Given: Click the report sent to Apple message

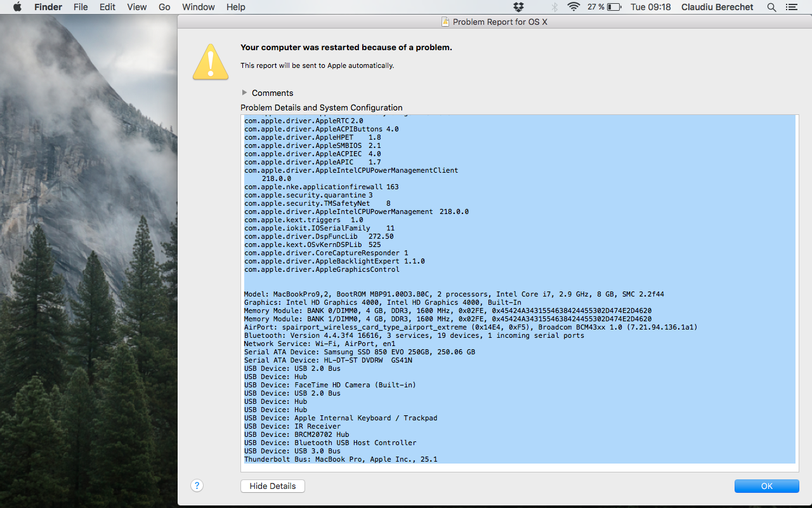Looking at the screenshot, I should pos(317,65).
